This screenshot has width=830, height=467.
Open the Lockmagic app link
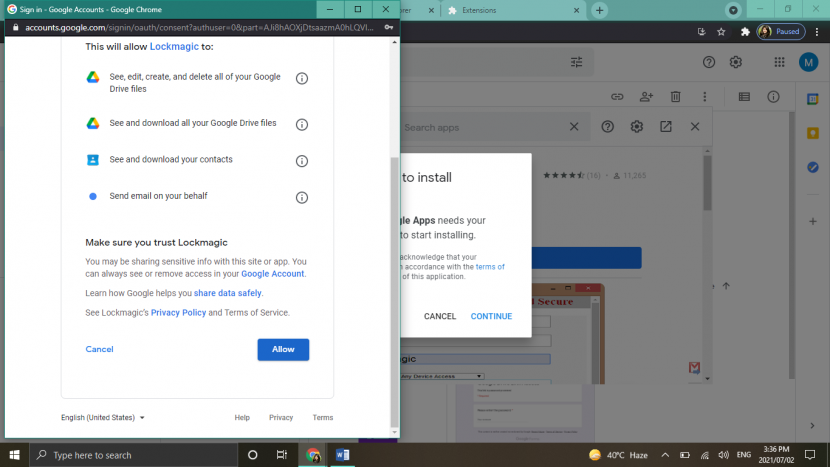174,47
